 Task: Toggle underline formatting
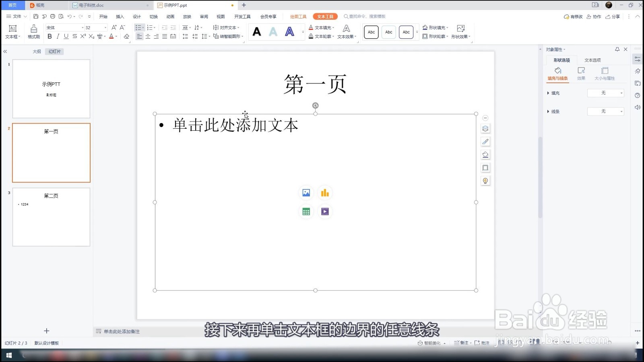tap(66, 36)
